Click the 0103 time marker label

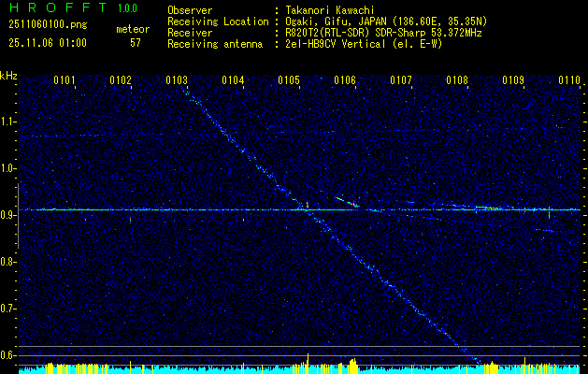(177, 80)
